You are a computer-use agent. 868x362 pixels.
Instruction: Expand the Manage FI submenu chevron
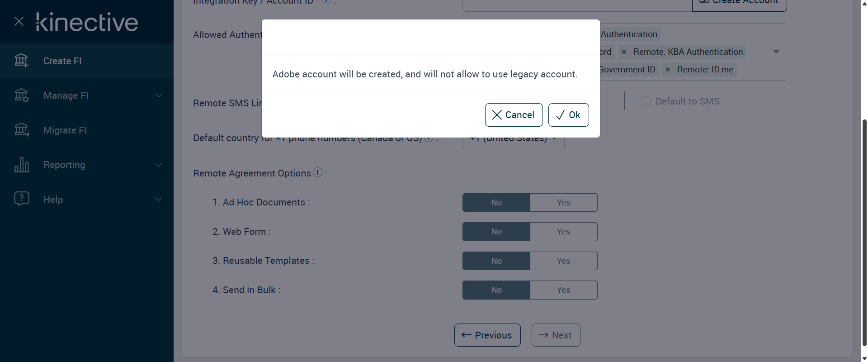(159, 95)
